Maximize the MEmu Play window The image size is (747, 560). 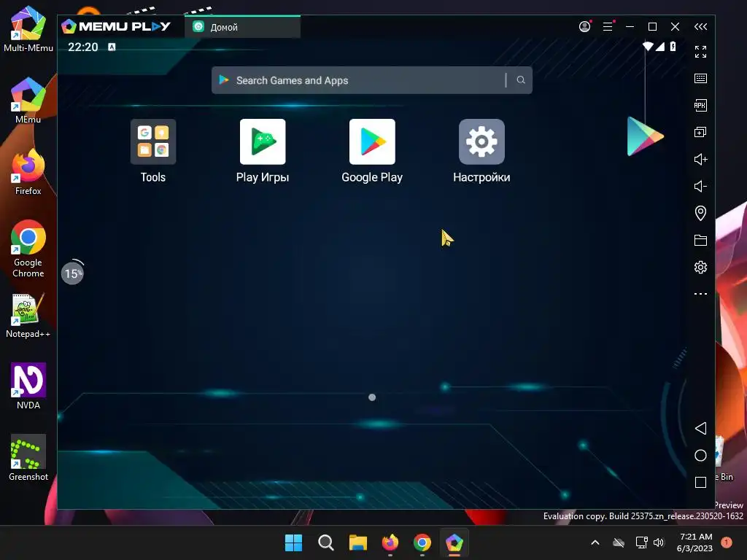click(x=653, y=27)
